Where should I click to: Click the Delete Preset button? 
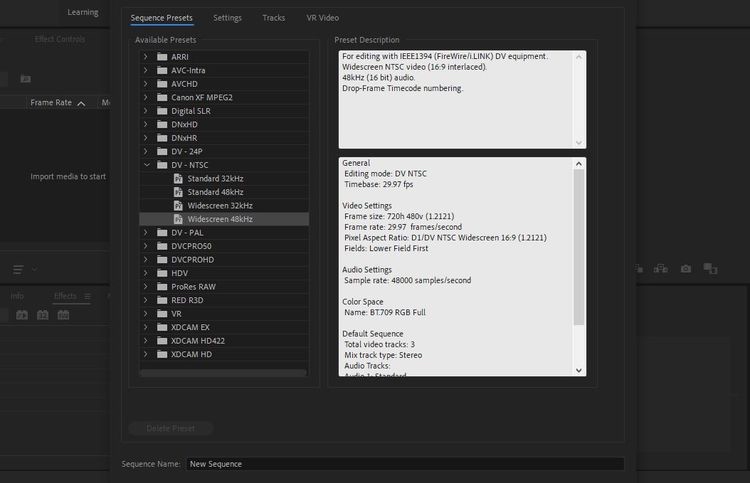coord(171,428)
